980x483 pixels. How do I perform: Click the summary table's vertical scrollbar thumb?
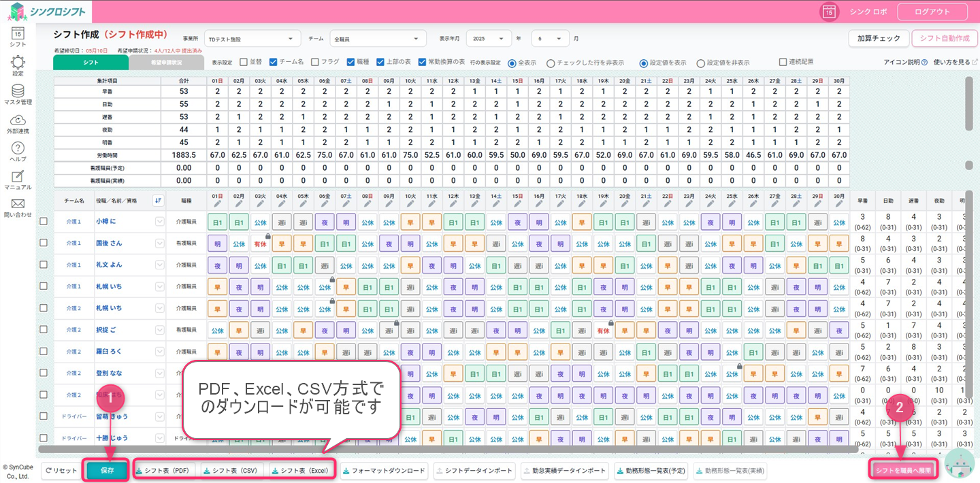[x=968, y=103]
